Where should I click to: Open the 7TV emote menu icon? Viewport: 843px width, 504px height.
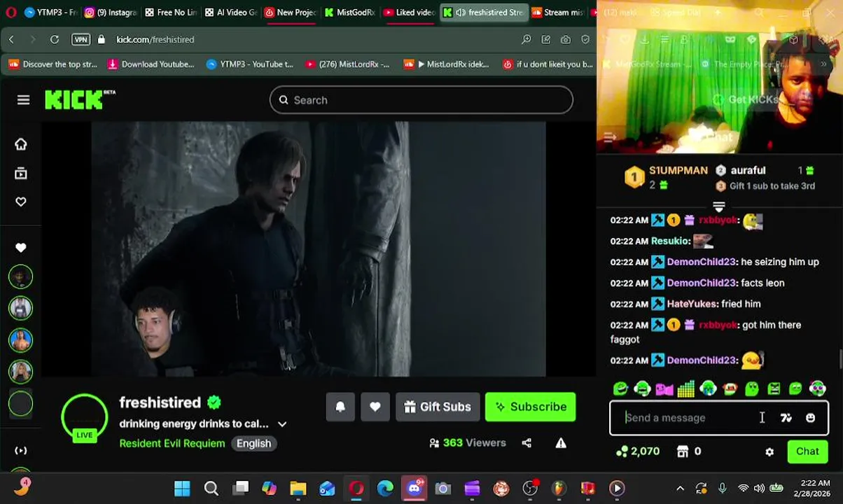(786, 418)
